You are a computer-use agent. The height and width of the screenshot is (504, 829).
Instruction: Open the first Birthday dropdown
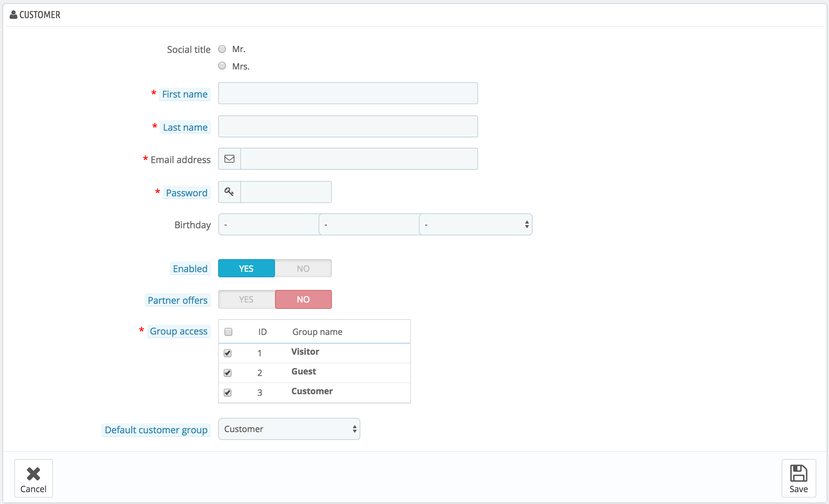[269, 224]
